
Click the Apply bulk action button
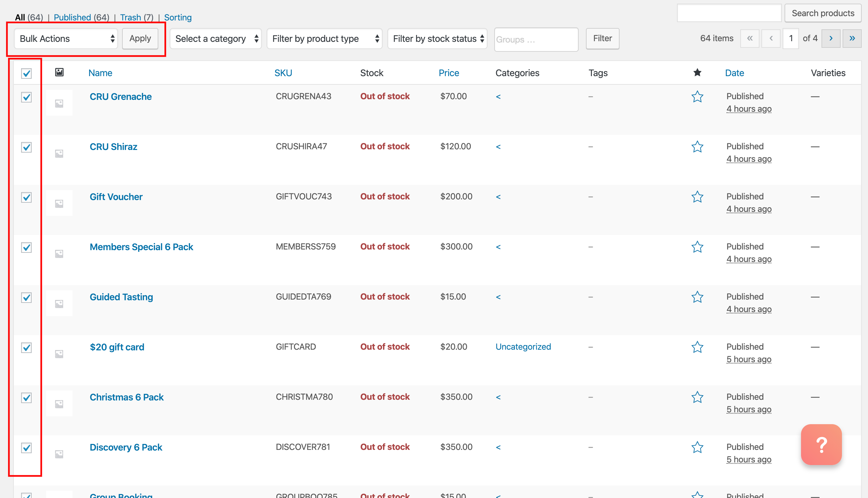pyautogui.click(x=140, y=39)
